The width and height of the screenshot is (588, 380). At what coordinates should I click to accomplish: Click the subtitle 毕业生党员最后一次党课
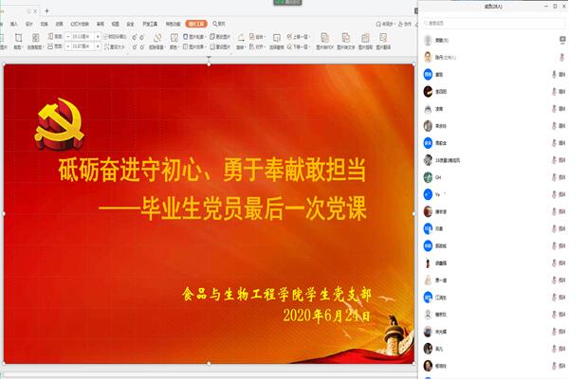[253, 208]
